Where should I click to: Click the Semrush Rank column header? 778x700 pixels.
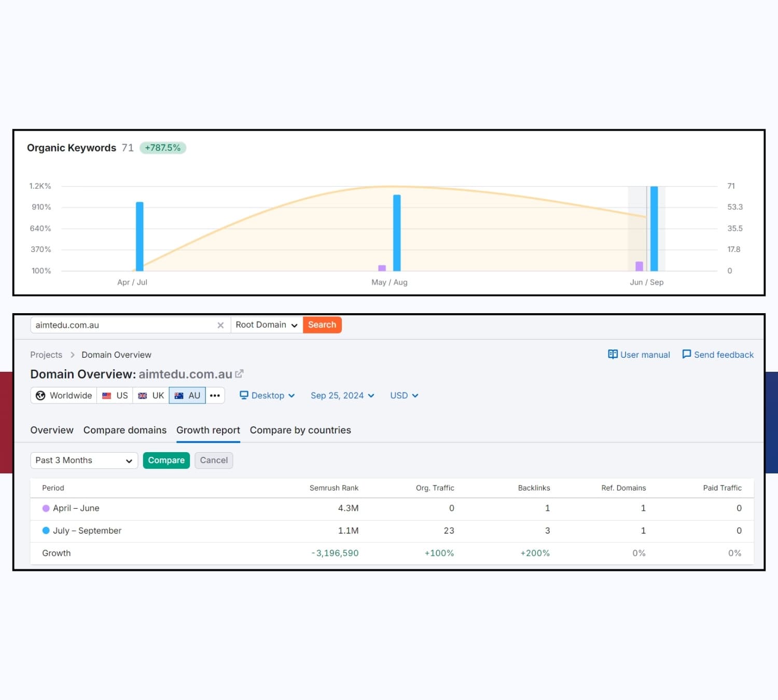coord(334,488)
